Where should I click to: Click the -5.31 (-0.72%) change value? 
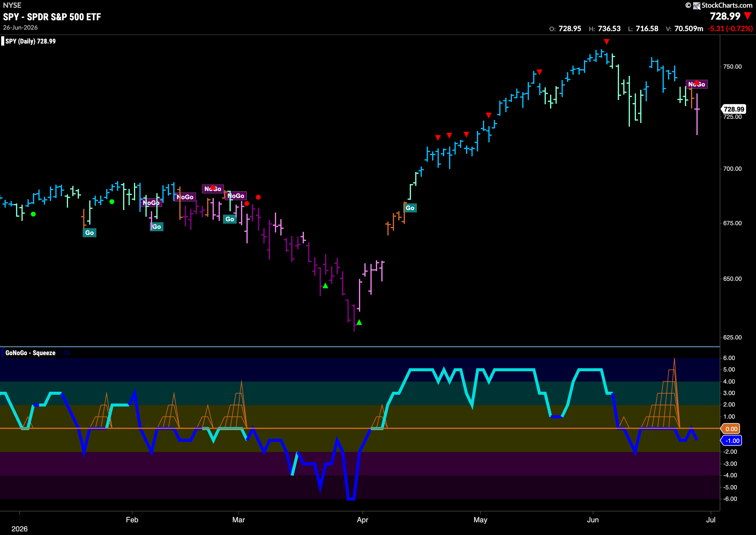click(x=730, y=29)
